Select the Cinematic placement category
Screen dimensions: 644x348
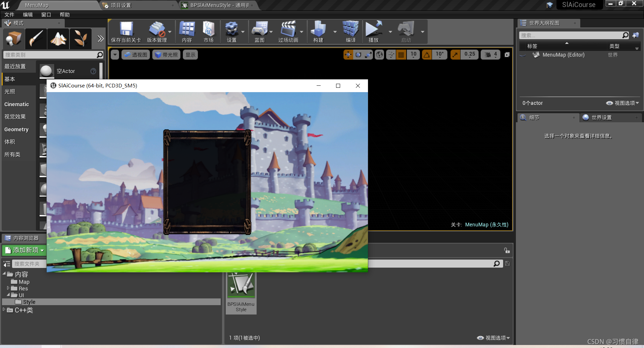coord(19,104)
